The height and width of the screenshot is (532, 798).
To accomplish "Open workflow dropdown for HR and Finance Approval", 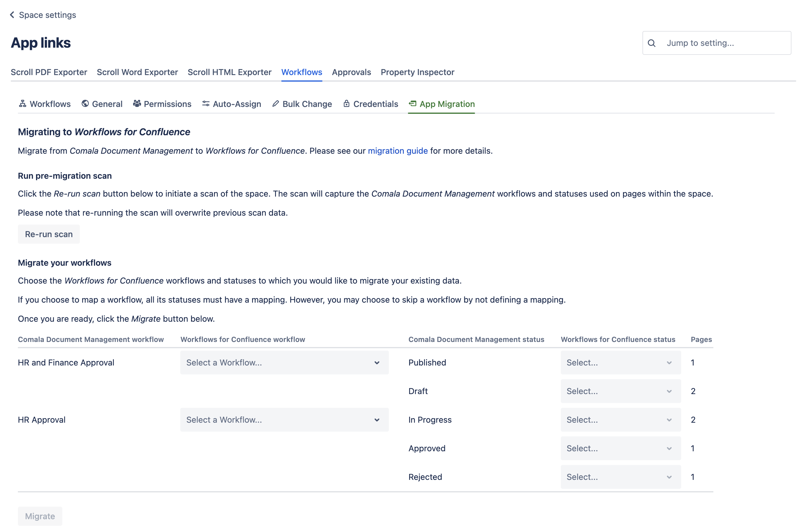I will click(284, 362).
